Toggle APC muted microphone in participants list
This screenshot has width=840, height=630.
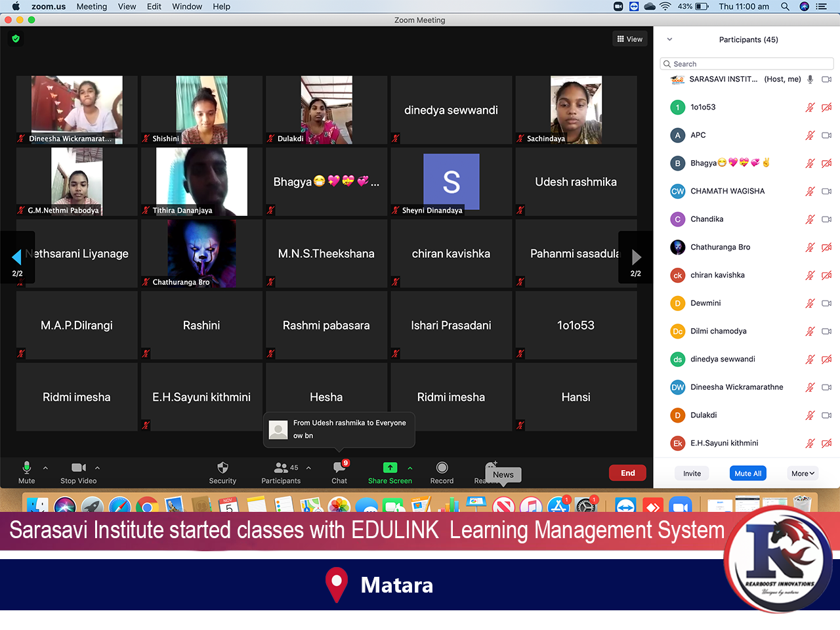click(810, 135)
